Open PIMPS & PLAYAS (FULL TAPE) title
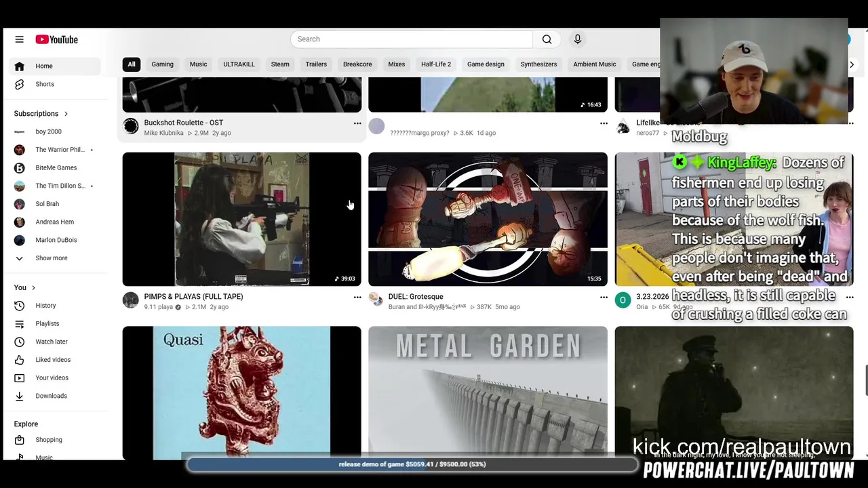Image resolution: width=868 pixels, height=488 pixels. tap(193, 297)
